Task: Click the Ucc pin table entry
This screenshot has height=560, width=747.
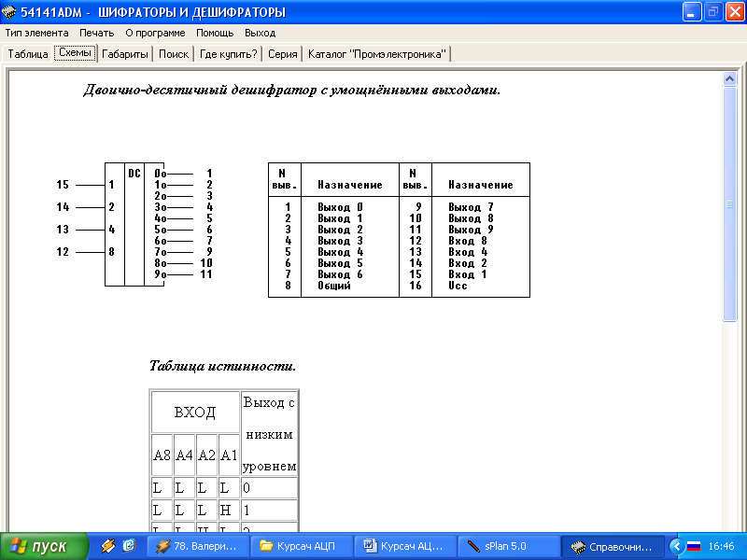Action: click(x=458, y=286)
